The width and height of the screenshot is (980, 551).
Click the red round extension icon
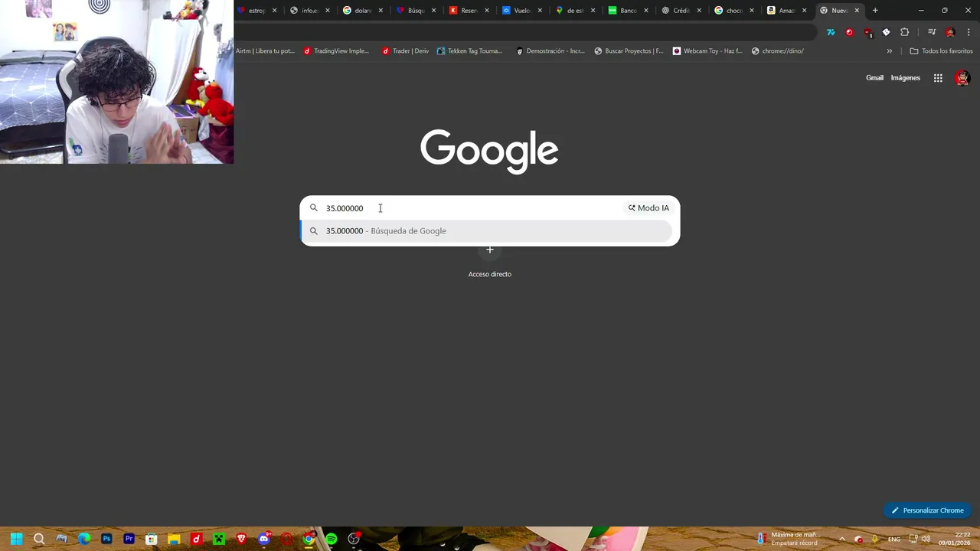(x=849, y=32)
